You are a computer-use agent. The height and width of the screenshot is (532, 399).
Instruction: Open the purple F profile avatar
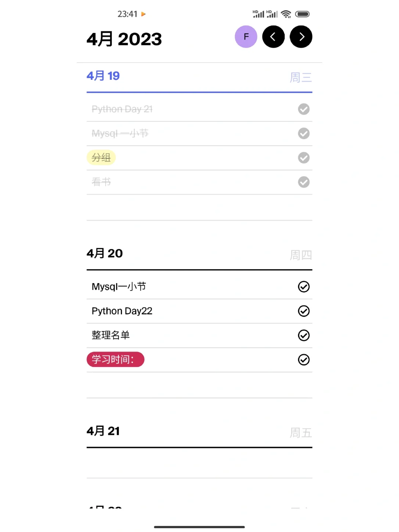click(246, 37)
